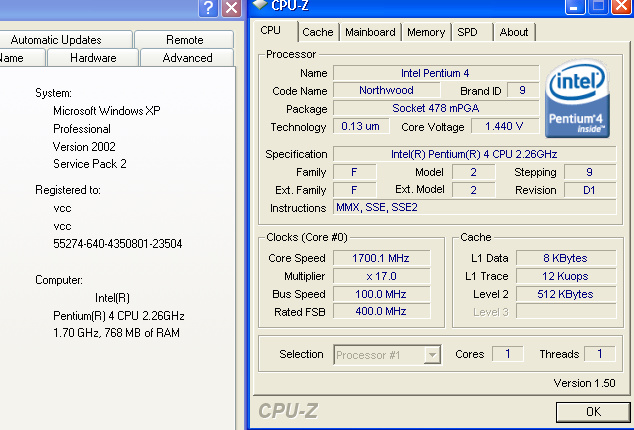Switch to the Cache tab
The width and height of the screenshot is (634, 430).
click(318, 32)
